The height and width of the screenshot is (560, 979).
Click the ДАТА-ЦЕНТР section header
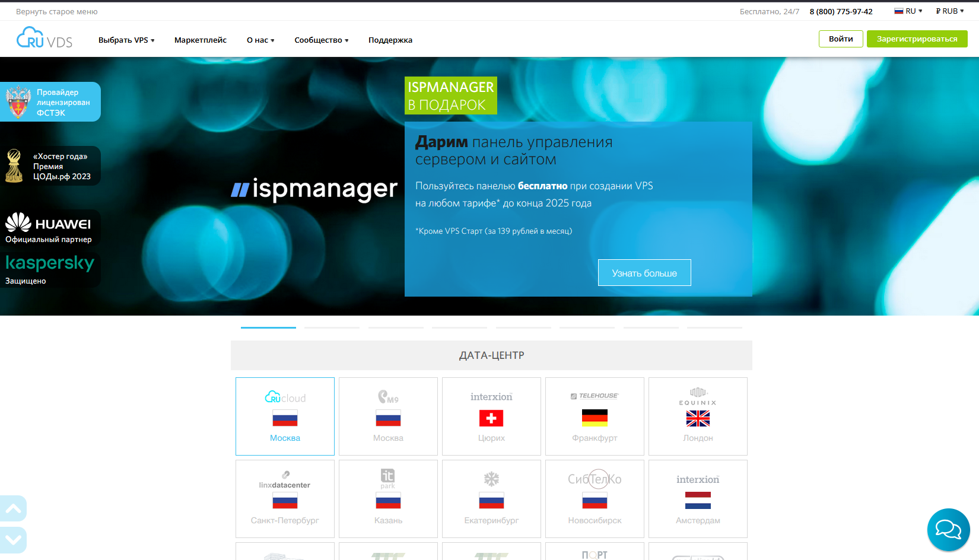pyautogui.click(x=491, y=355)
